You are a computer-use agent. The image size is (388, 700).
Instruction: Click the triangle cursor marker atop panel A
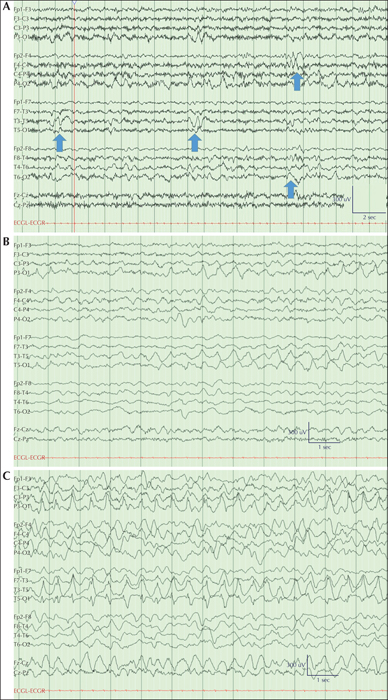tap(74, 2)
